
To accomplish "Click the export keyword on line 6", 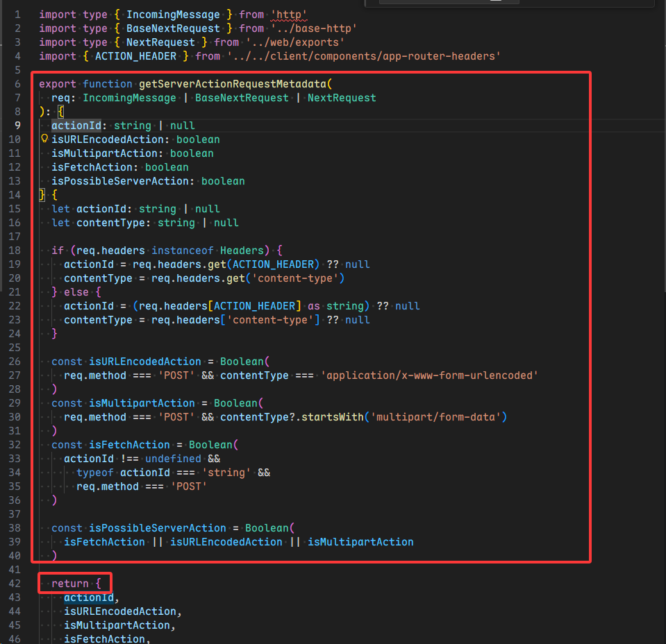I will 58,84.
